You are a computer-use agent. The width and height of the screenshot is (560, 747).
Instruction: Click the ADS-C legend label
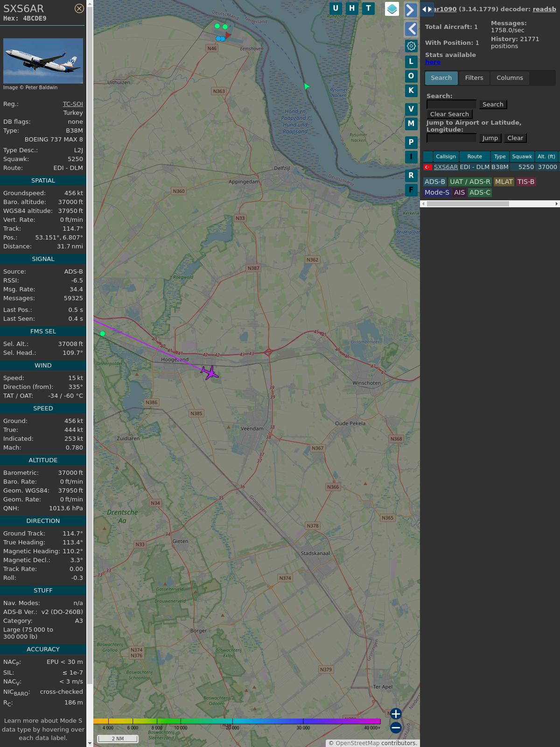tap(480, 193)
